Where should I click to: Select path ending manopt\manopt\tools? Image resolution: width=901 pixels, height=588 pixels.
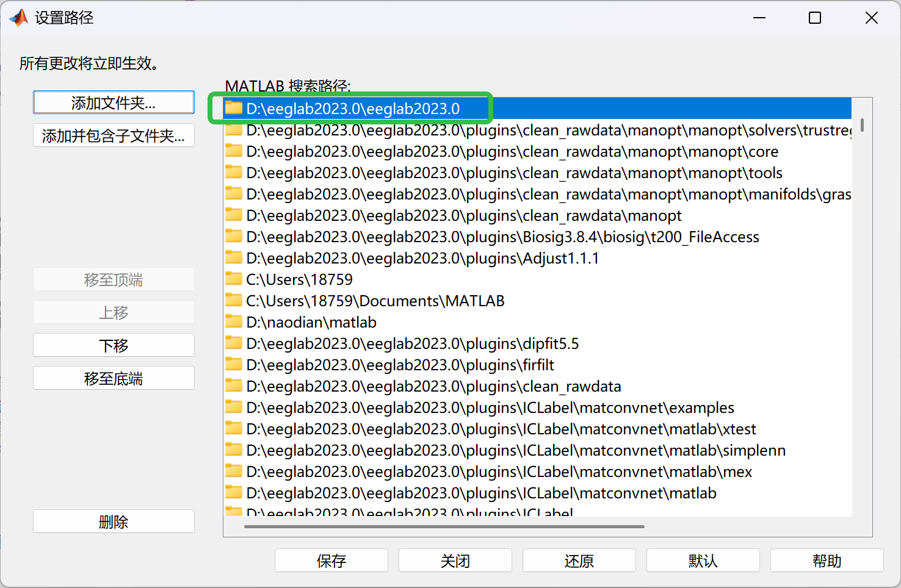pos(538,173)
